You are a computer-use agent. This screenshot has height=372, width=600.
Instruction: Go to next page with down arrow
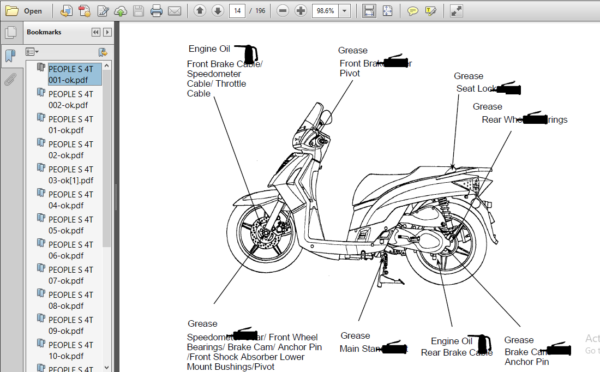[x=218, y=11]
